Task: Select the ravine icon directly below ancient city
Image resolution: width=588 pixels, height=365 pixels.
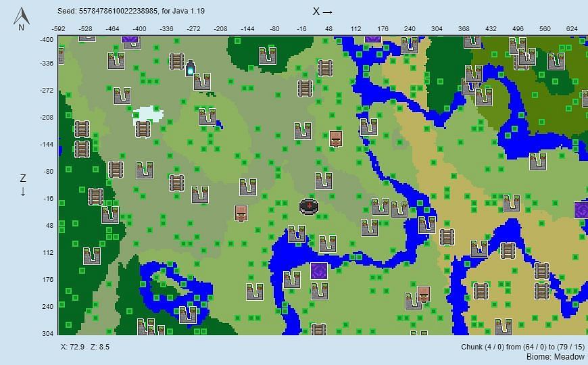Action: (202, 82)
